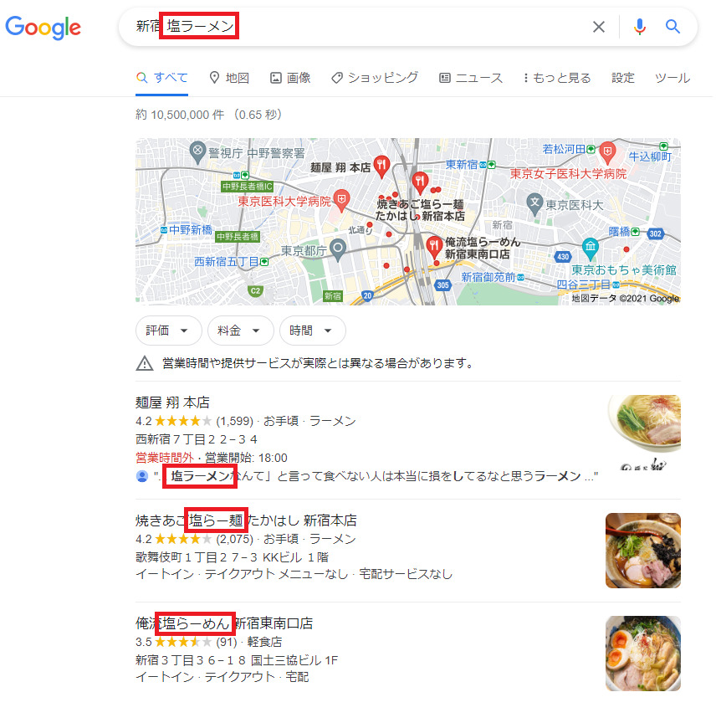
Task: Open the ツール options
Action: (672, 78)
